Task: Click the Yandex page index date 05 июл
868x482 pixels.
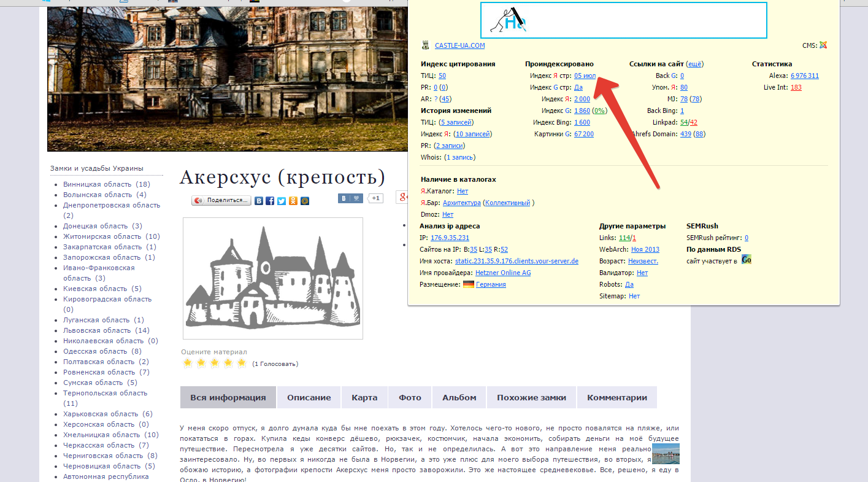Action: pyautogui.click(x=585, y=76)
